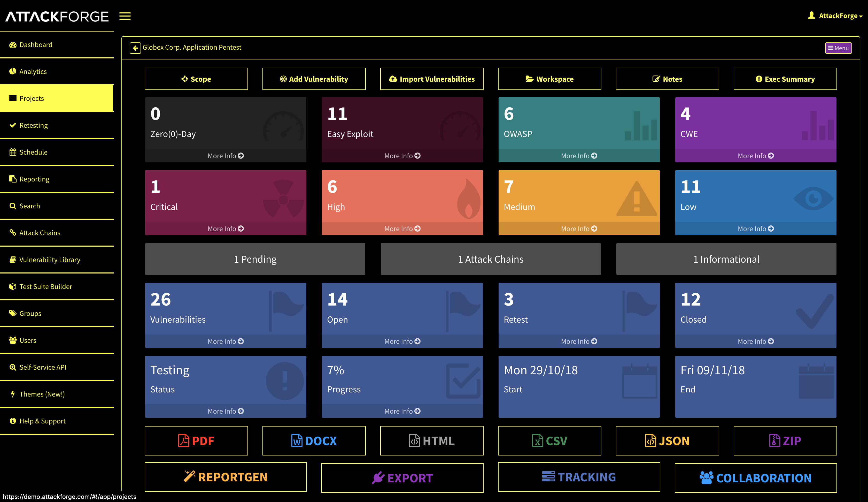This screenshot has width=868, height=502.
Task: Open the AttackForge user dropdown
Action: 835,16
